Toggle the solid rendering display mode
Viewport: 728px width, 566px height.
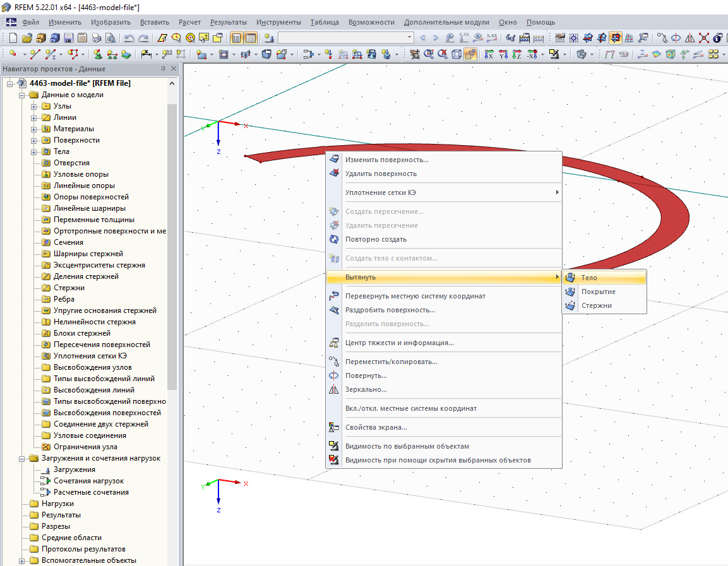coord(470,54)
